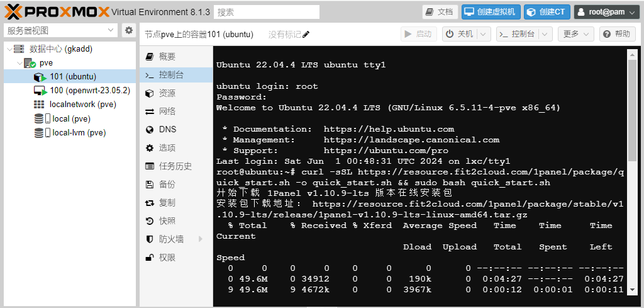Screen dimensions: 644x308
Task: Collapse the pve node arrow
Action: click(x=19, y=64)
